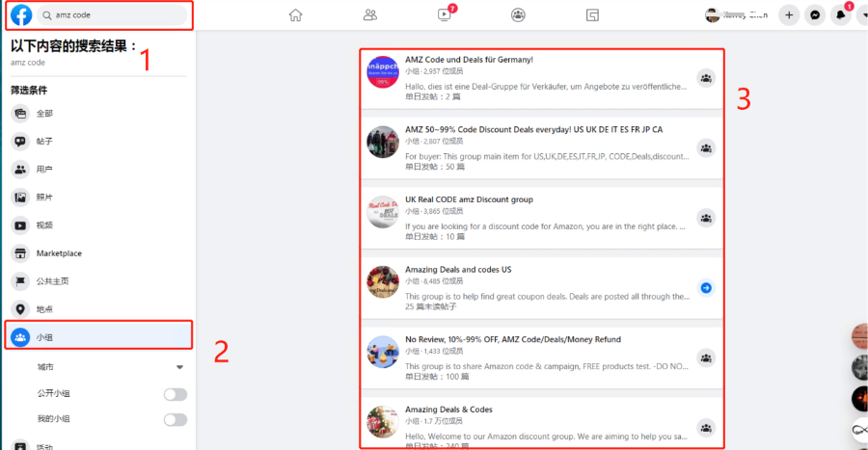Viewport: 868px width, 450px height.
Task: Select the 用户 (People) filter
Action: pyautogui.click(x=98, y=170)
